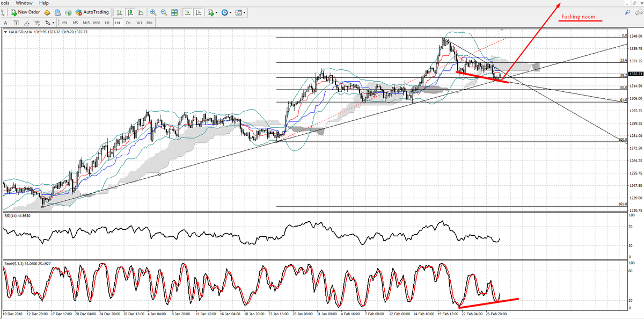The image size is (644, 319).
Task: Expand the Indicators list dropdown arrow
Action: (x=217, y=12)
